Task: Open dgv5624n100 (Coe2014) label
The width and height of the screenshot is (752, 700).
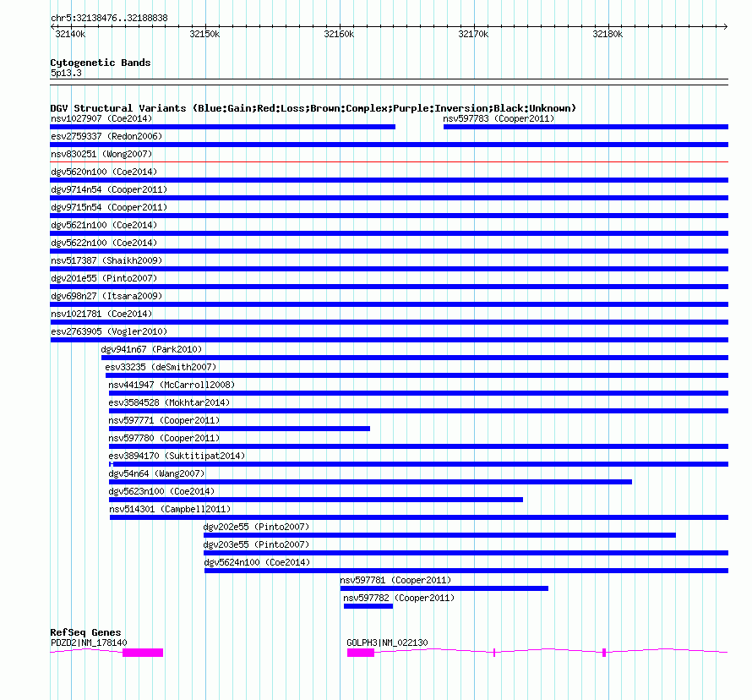Action: (257, 562)
